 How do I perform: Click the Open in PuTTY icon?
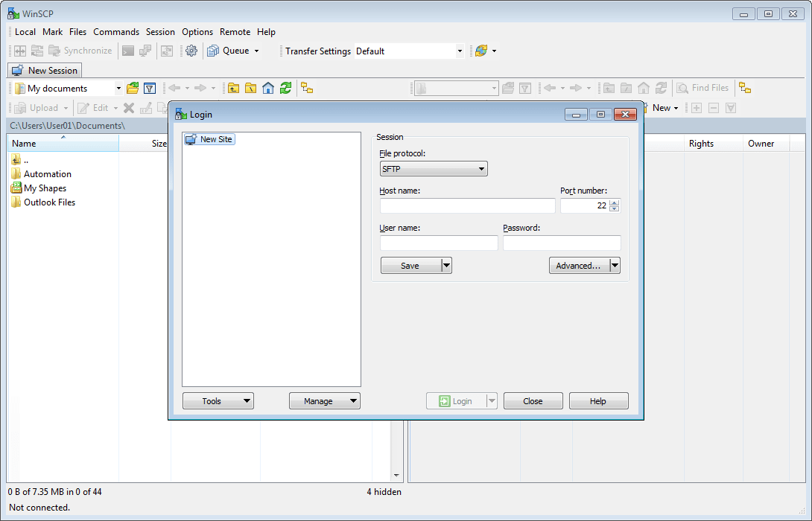point(145,51)
